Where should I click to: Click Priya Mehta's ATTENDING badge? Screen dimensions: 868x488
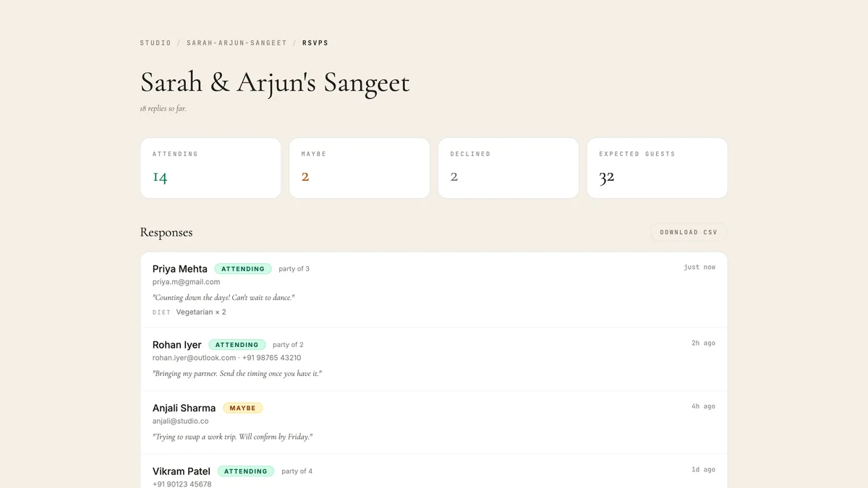pyautogui.click(x=243, y=269)
